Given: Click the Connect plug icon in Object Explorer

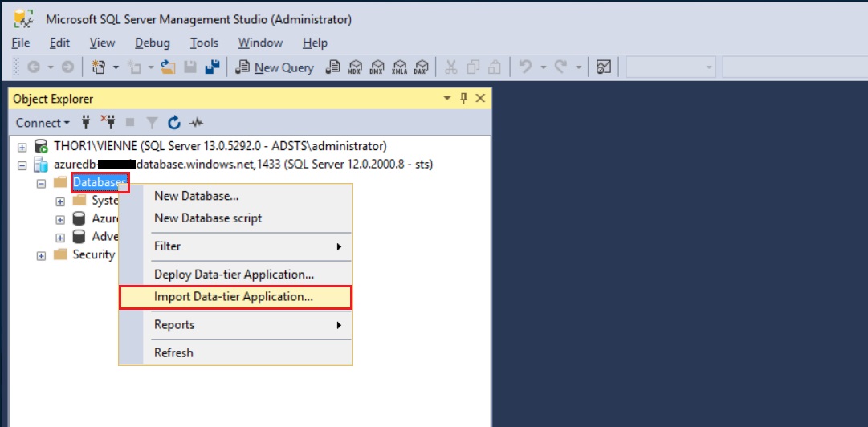Looking at the screenshot, I should (86, 122).
